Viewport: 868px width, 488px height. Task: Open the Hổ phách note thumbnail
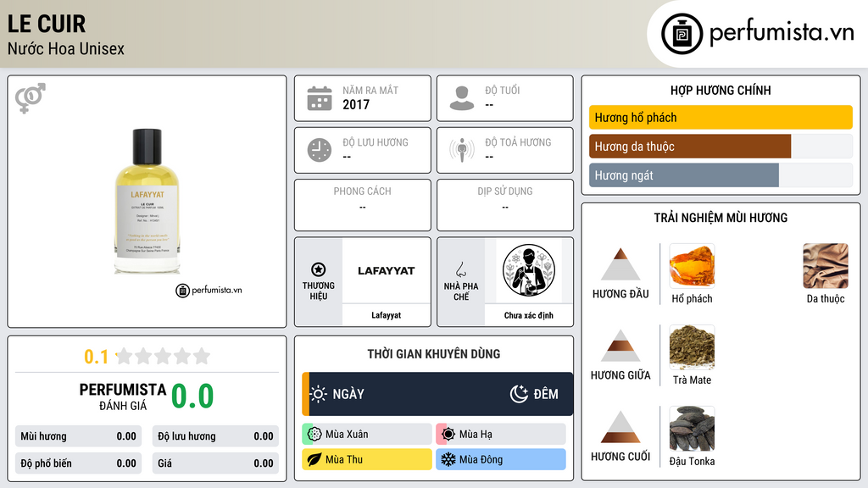pos(692,265)
